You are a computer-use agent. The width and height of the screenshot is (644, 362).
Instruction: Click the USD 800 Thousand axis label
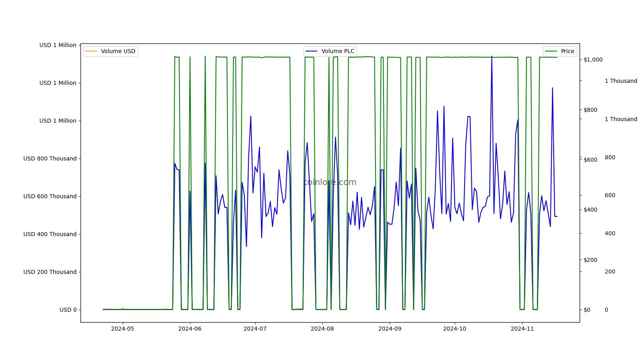pyautogui.click(x=50, y=158)
